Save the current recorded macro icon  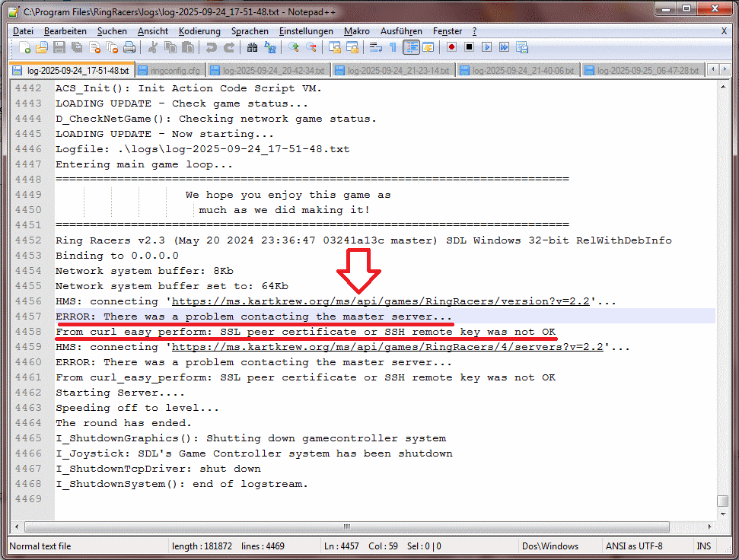click(x=522, y=47)
